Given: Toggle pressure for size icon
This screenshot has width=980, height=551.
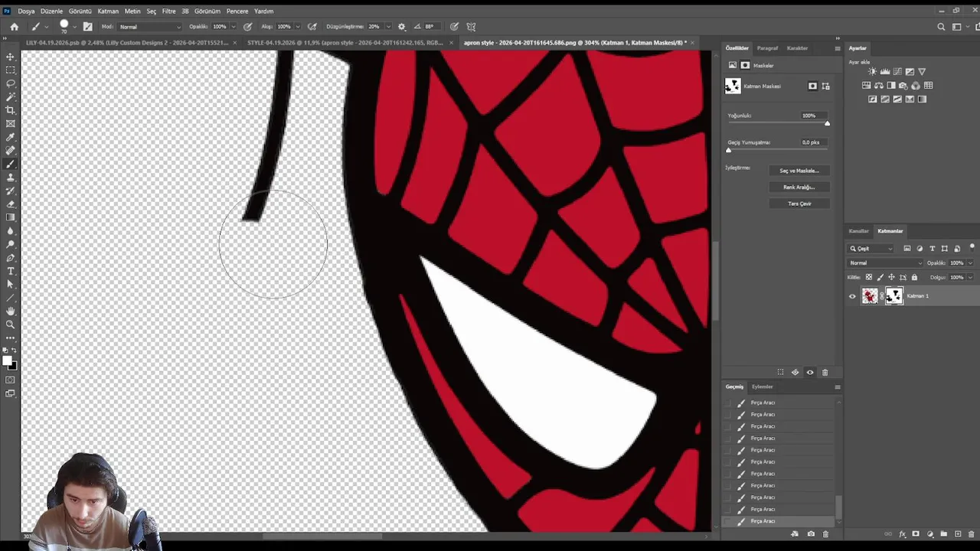Looking at the screenshot, I should tap(454, 27).
